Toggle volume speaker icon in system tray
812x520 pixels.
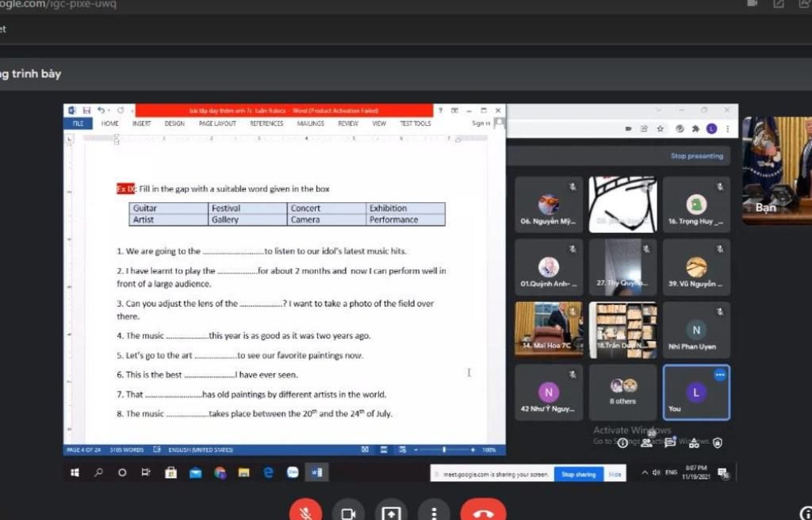tap(657, 472)
